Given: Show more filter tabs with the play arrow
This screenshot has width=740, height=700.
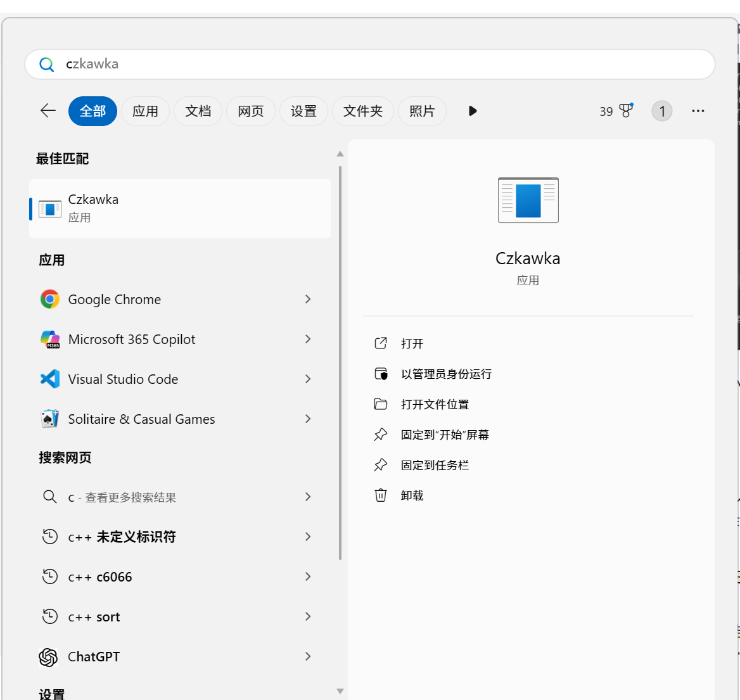Looking at the screenshot, I should click(473, 111).
